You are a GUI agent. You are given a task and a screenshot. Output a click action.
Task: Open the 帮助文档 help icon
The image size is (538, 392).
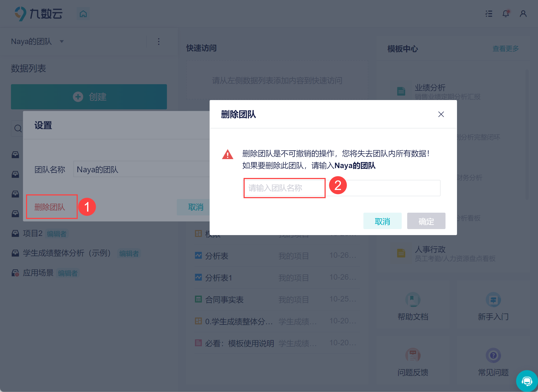(x=413, y=300)
